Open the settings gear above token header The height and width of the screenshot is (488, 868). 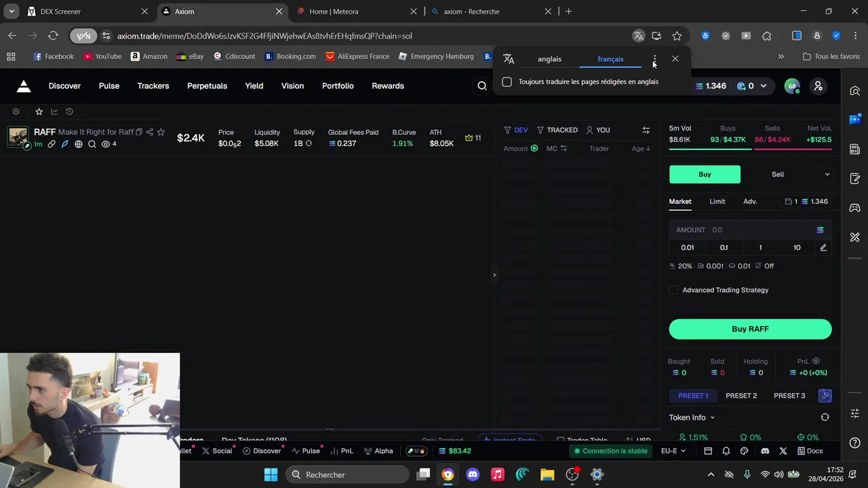pyautogui.click(x=16, y=112)
